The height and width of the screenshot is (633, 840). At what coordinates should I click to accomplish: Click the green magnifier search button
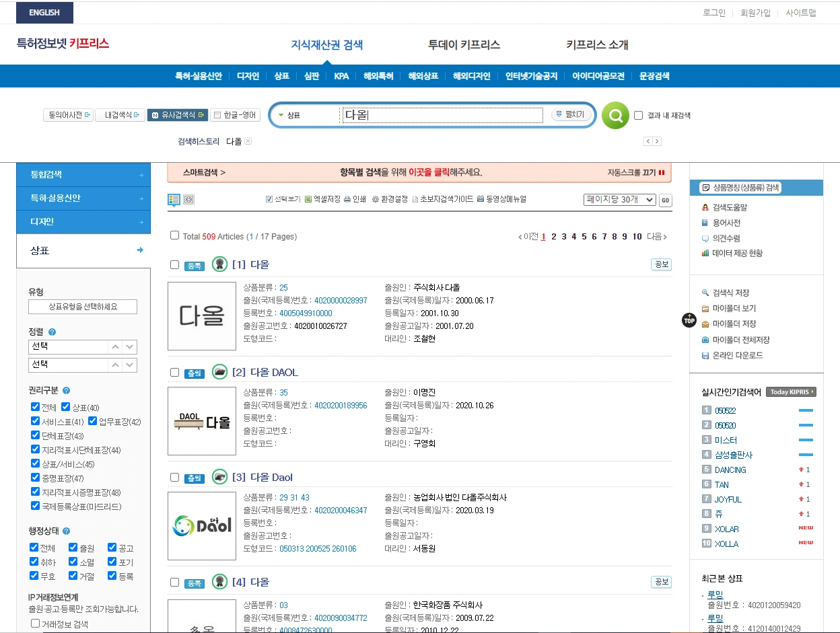tap(615, 116)
